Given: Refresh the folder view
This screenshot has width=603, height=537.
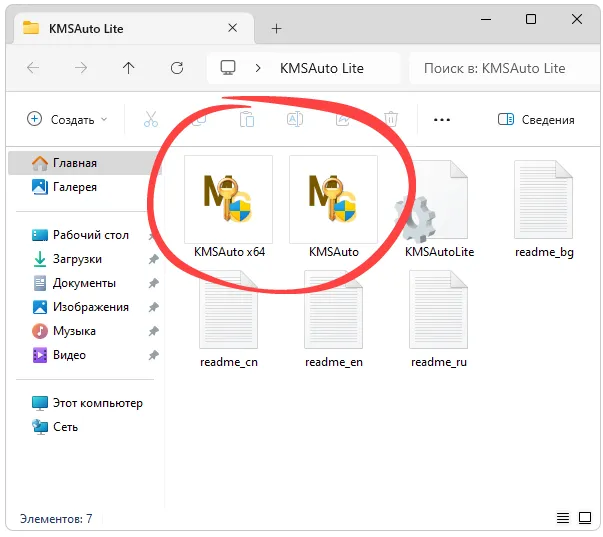Looking at the screenshot, I should tap(177, 68).
